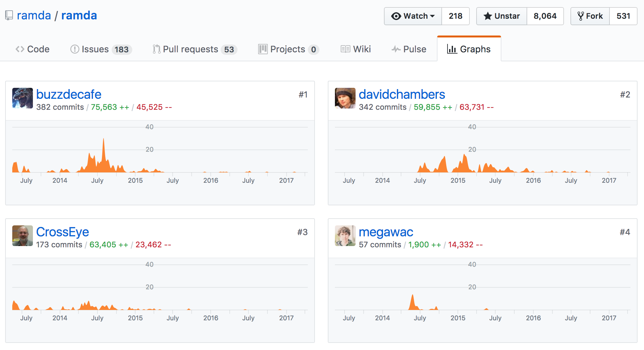The width and height of the screenshot is (644, 350).
Task: Click the ramda organization link
Action: click(x=34, y=15)
